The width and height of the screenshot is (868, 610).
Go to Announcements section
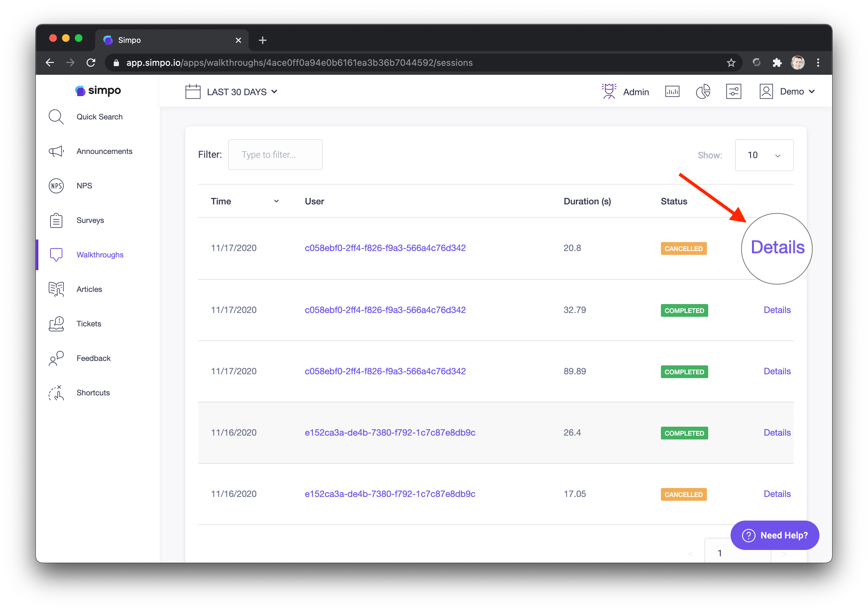click(104, 151)
